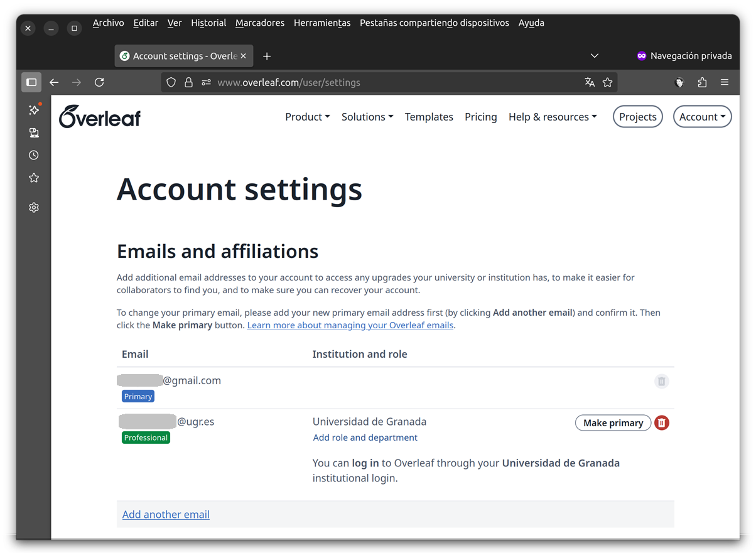Open the Marcadores menu
Screen dimensions: 756x553
(260, 23)
